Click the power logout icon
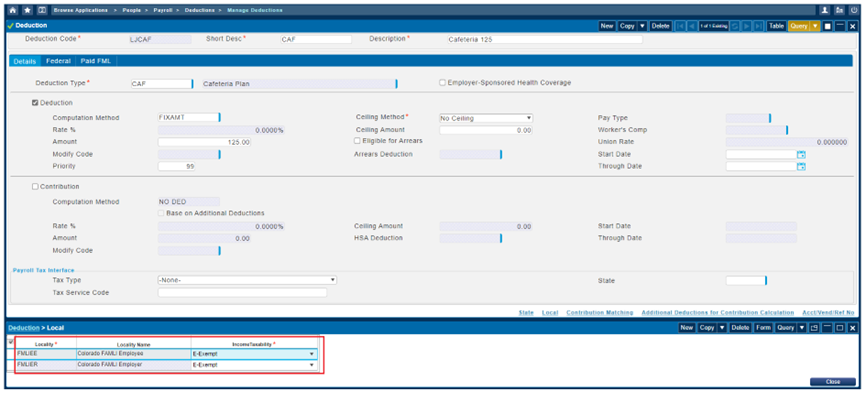The image size is (866, 393). click(854, 10)
